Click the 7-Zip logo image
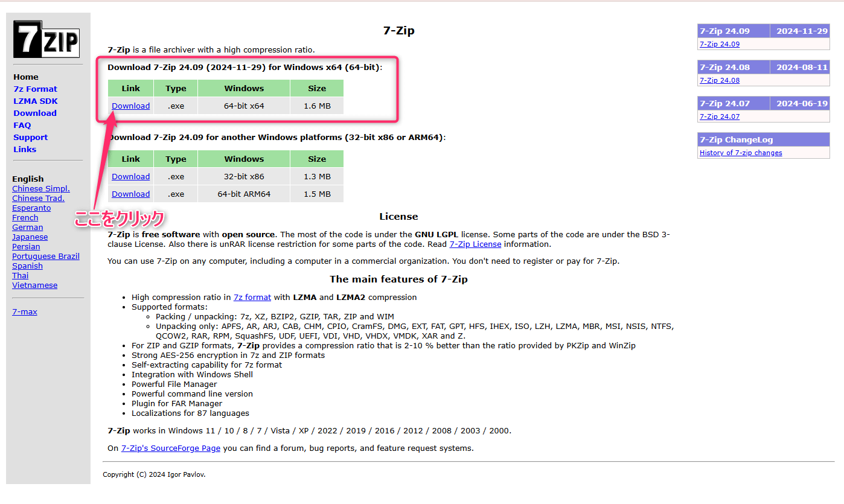Image resolution: width=844 pixels, height=504 pixels. coord(46,40)
